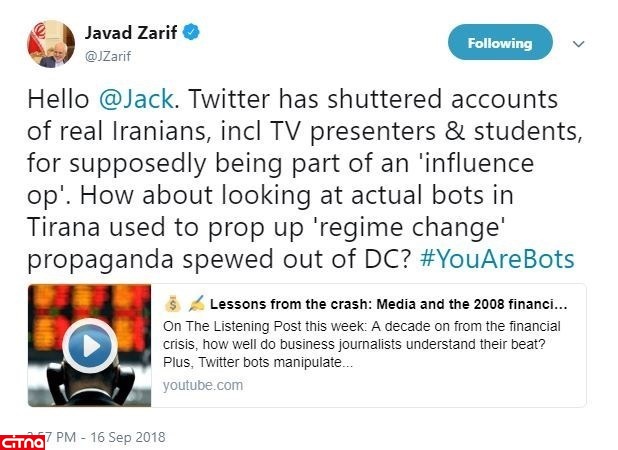Click the youtube.com domain text
Image resolution: width=618 pixels, height=450 pixels.
coord(201,385)
